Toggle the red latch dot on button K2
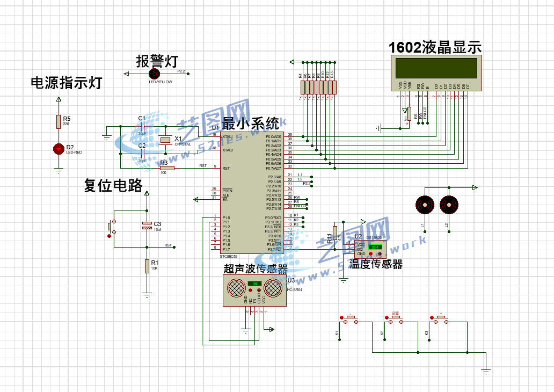The image size is (554, 392). (387, 318)
